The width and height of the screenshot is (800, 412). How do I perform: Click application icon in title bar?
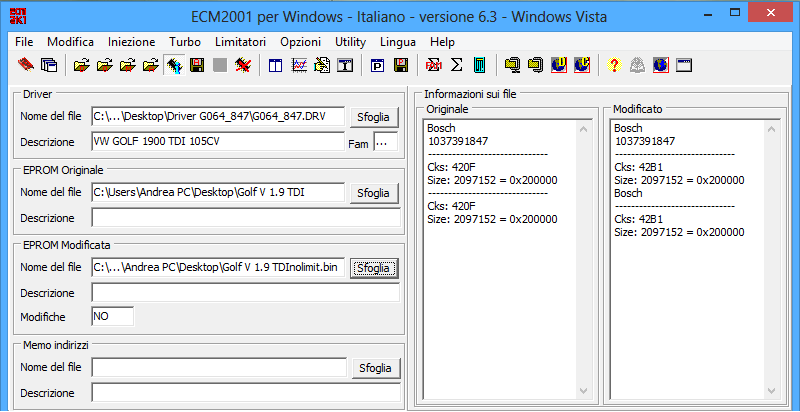[x=18, y=16]
